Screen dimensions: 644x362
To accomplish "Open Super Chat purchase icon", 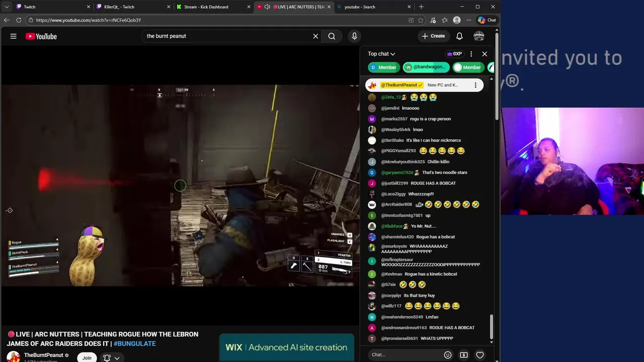I will coord(464,355).
